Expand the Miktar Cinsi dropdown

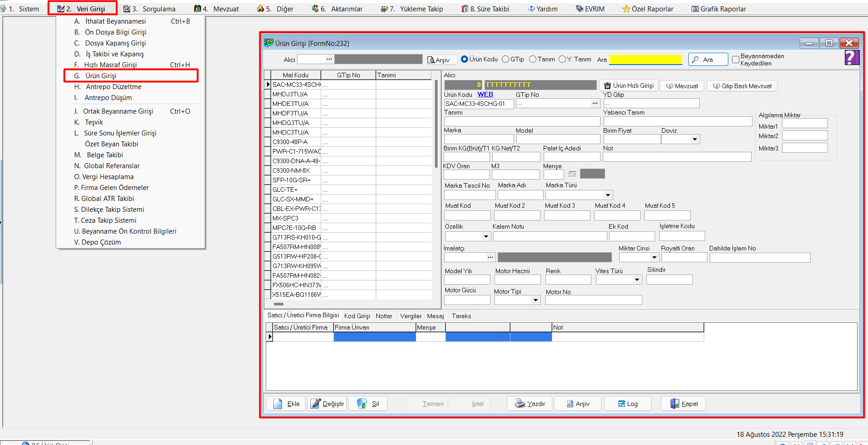pyautogui.click(x=654, y=257)
